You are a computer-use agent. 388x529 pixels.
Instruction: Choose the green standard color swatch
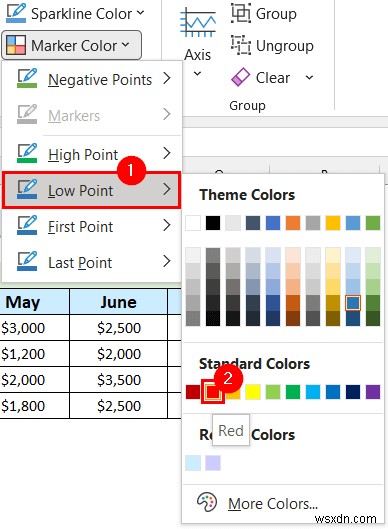coord(293,392)
